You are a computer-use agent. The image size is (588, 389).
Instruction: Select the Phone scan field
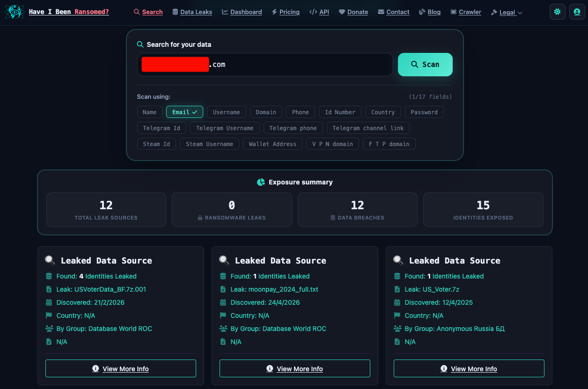tap(301, 112)
